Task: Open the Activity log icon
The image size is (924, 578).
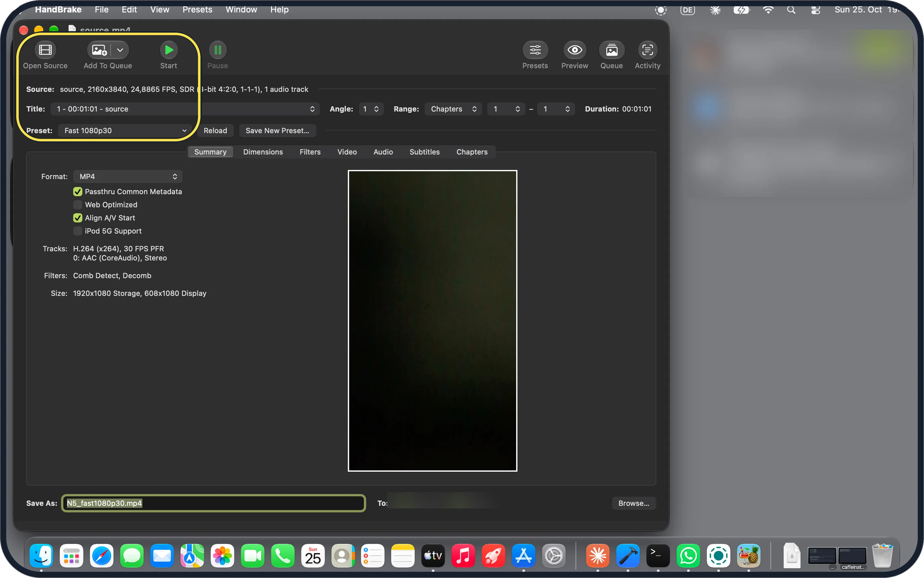Action: pyautogui.click(x=647, y=50)
